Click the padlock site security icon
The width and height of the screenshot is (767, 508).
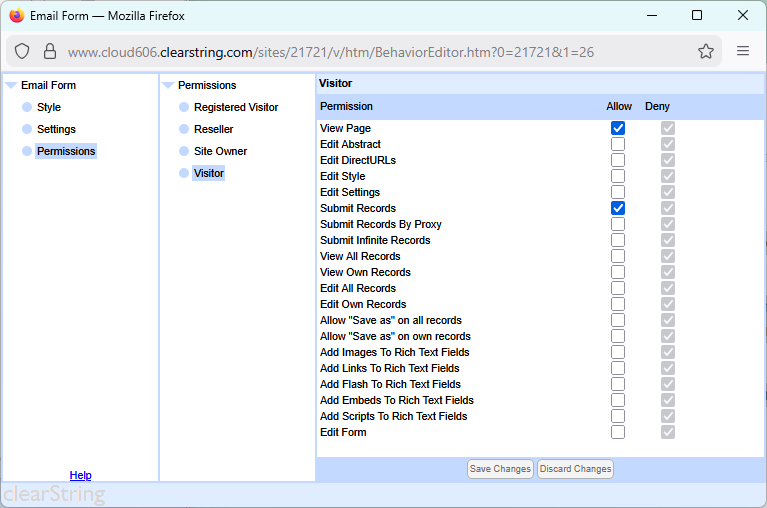pyautogui.click(x=49, y=52)
